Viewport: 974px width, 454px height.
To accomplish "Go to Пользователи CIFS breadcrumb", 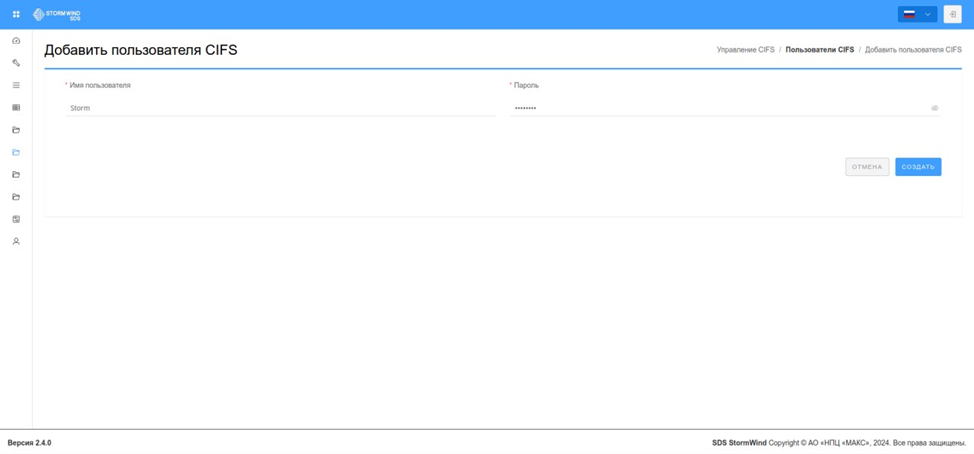I will (820, 49).
